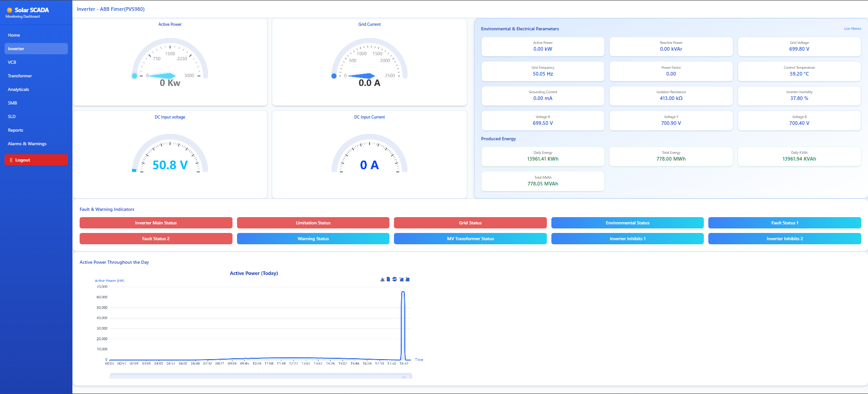The image size is (868, 394).
Task: Click the Warning Status indicator button
Action: coord(313,239)
